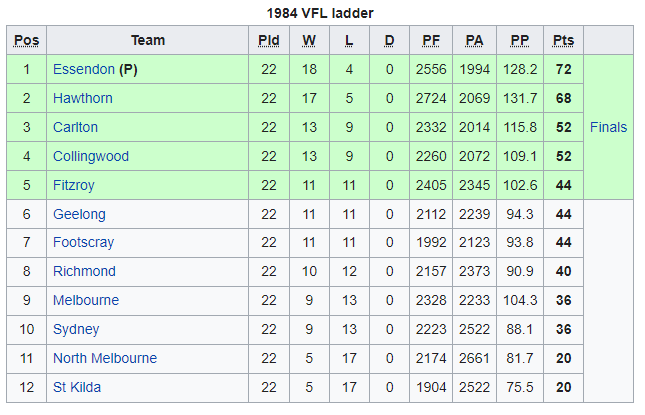The height and width of the screenshot is (415, 645).
Task: Open the North Melbourne link
Action: (105, 358)
